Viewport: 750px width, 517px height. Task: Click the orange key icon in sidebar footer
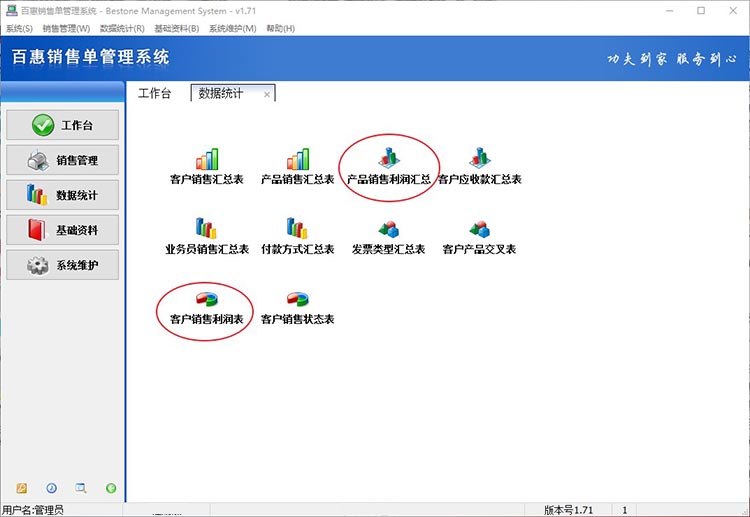(22, 488)
